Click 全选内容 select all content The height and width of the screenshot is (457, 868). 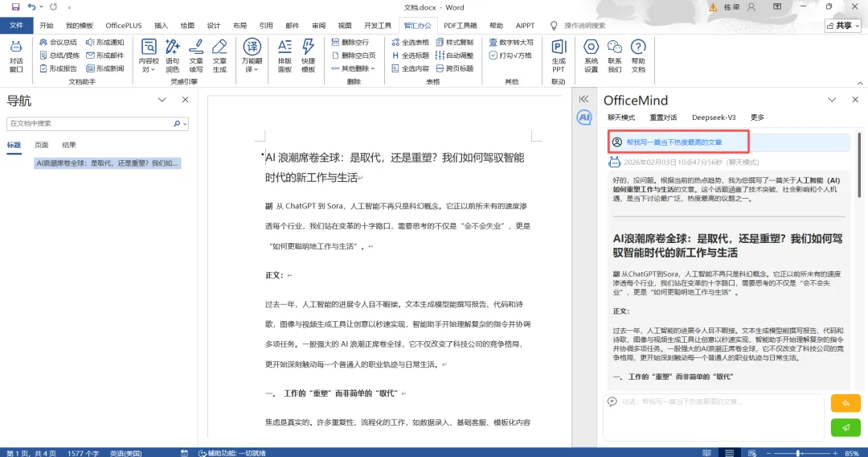point(410,68)
